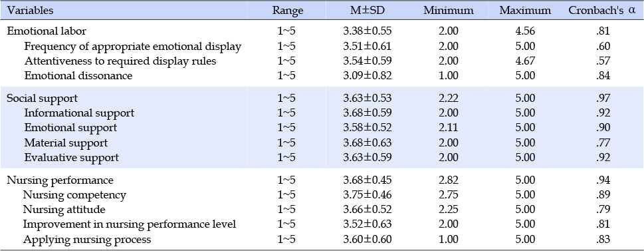Select the Cronbach's α column header
Viewport: 644px width, 251px height.
click(602, 11)
